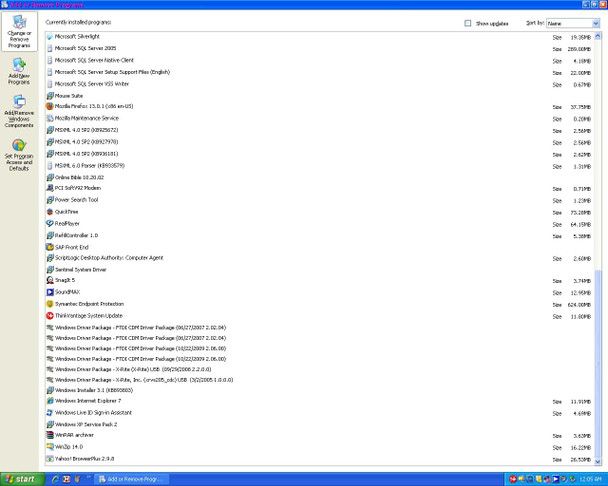
Task: Click the 289.00MB size value
Action: pos(579,49)
